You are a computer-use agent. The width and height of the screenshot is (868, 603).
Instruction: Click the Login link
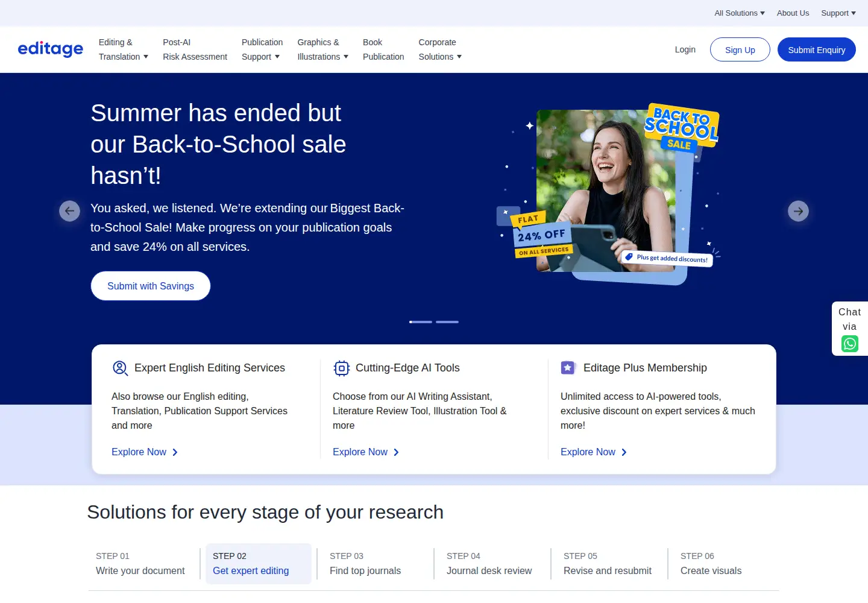[x=685, y=49]
